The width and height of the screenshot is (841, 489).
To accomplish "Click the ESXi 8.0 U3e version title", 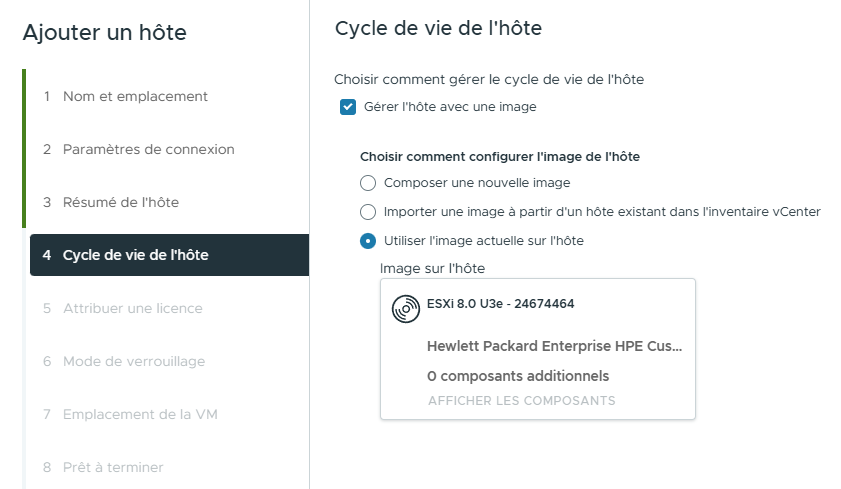I will (500, 304).
